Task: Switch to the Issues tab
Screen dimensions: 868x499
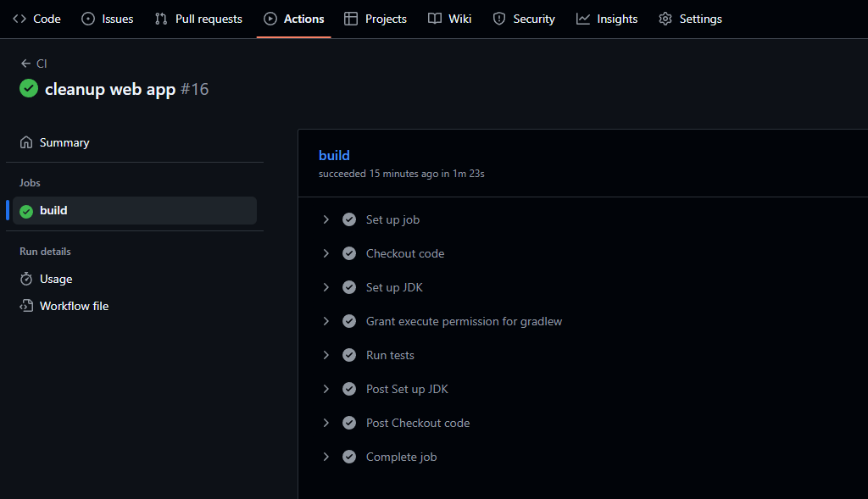Action: coord(108,19)
